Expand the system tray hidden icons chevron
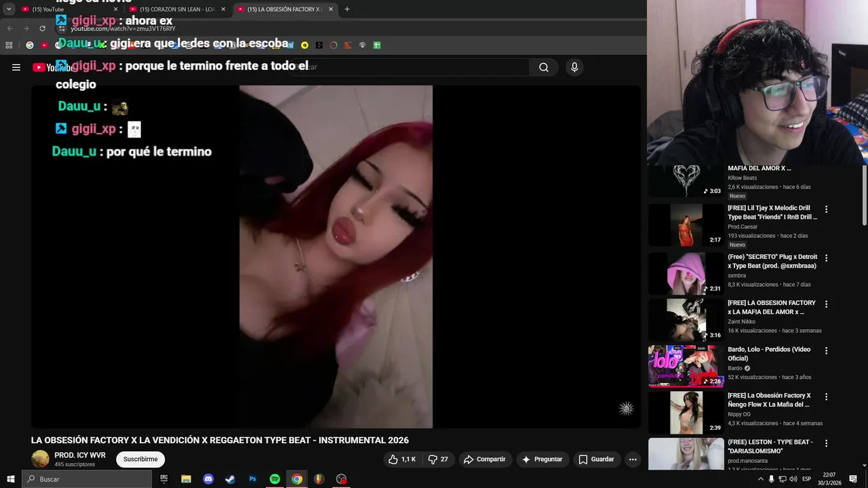Image resolution: width=868 pixels, height=488 pixels. point(761,479)
